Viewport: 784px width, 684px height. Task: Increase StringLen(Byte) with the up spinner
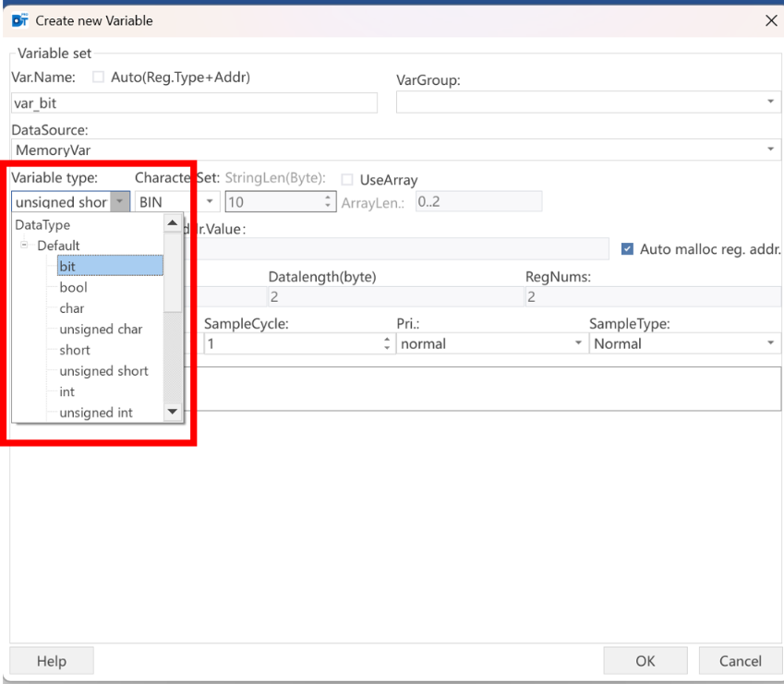pyautogui.click(x=328, y=198)
